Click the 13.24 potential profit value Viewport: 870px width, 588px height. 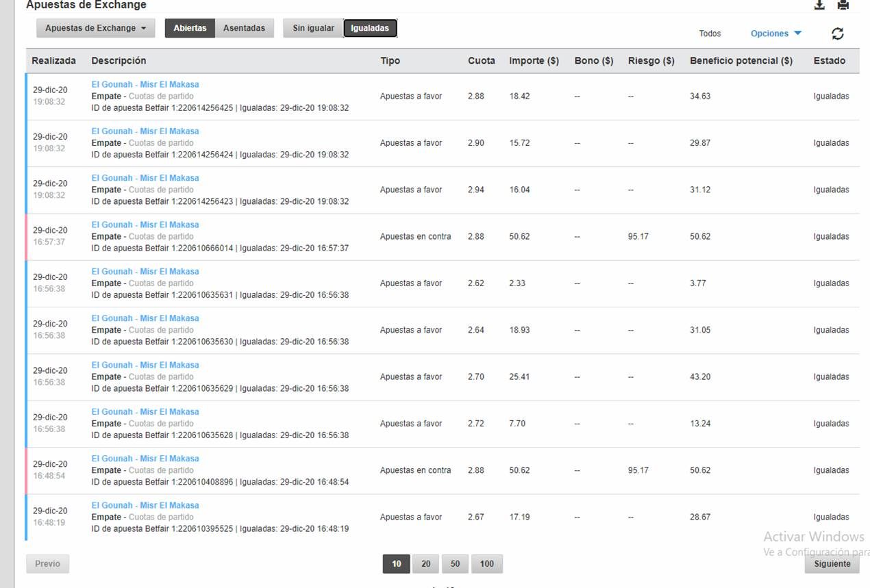click(x=700, y=424)
